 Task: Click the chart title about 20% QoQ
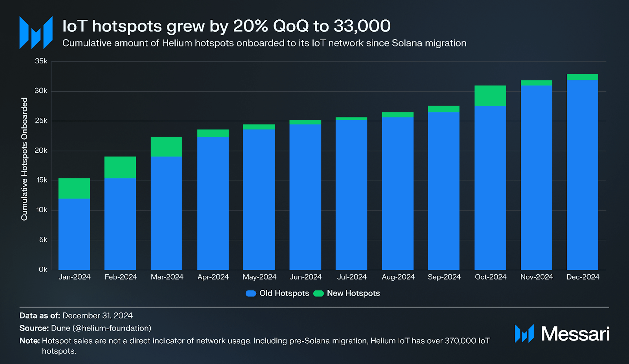pyautogui.click(x=226, y=26)
